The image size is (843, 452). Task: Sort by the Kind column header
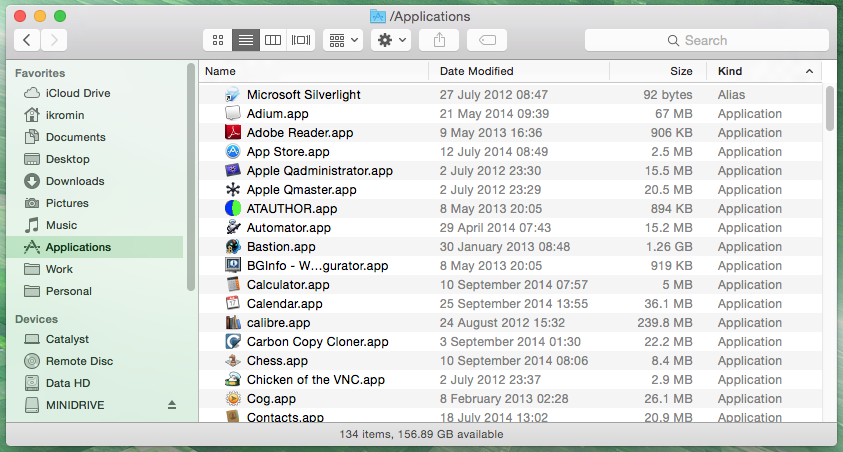(763, 71)
